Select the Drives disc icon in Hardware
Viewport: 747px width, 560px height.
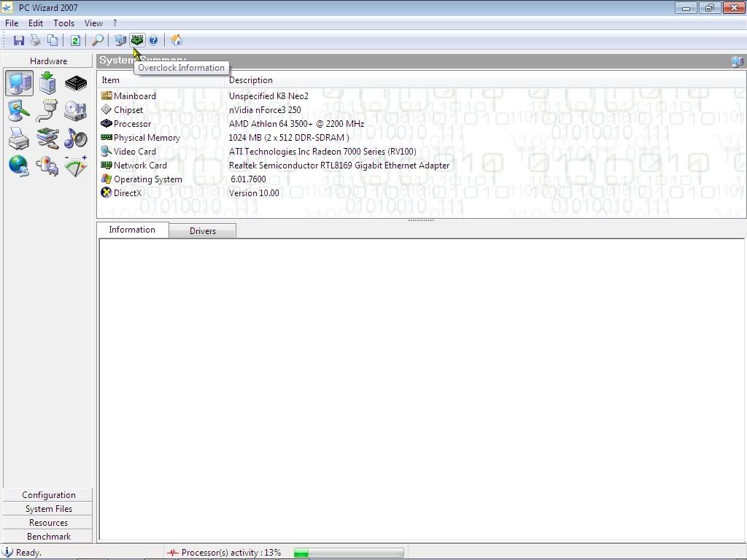(75, 111)
